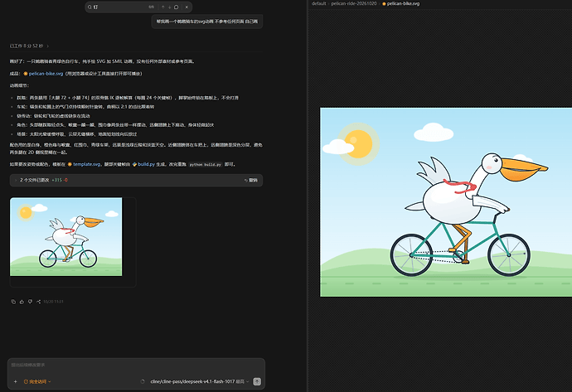Click the default breadcrumb item
572x392 pixels.
point(318,3)
